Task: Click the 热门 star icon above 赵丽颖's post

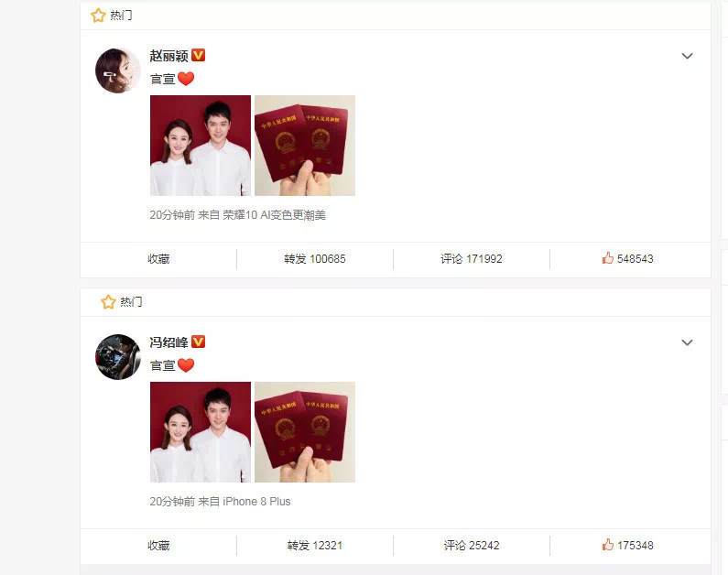Action: tap(98, 16)
